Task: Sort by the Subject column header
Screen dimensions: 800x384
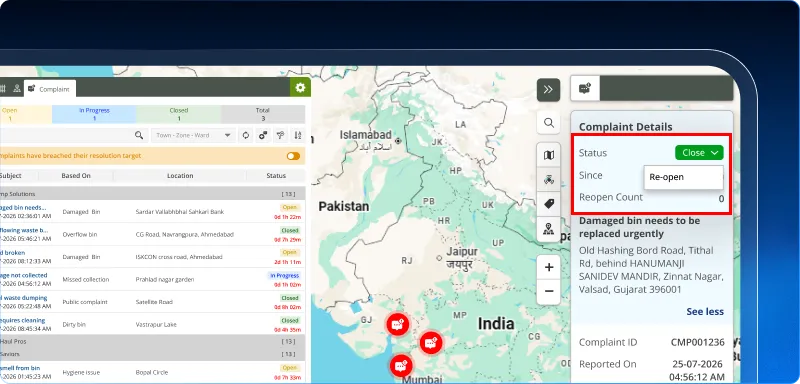Action: coord(10,175)
